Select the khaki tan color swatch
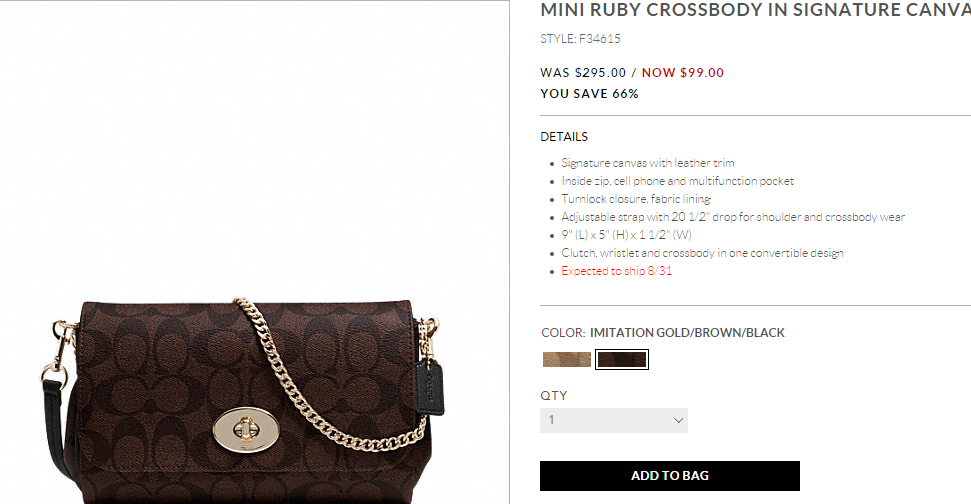Viewport: 971px width, 504px height. pos(567,359)
